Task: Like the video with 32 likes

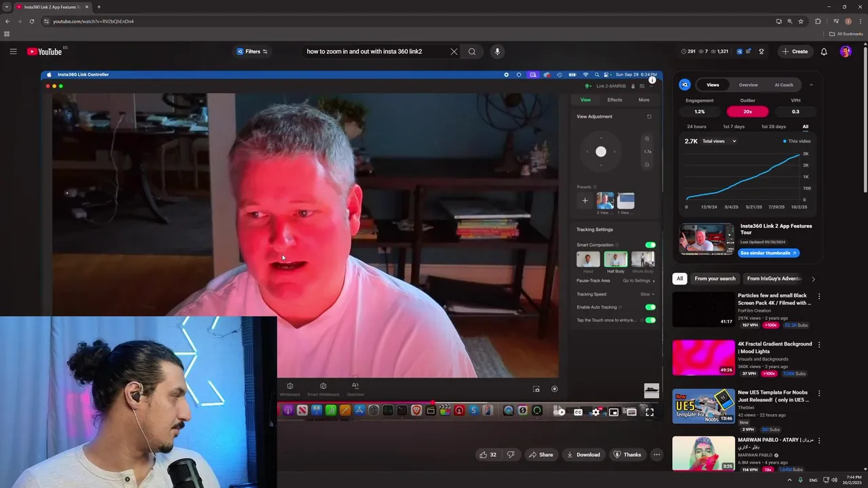Action: (x=488, y=455)
